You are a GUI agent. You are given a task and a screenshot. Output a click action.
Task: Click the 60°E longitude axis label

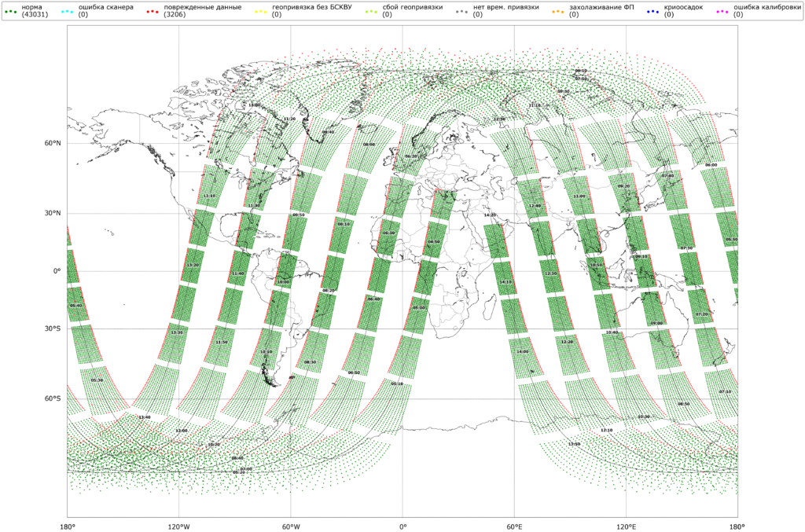[x=514, y=525]
